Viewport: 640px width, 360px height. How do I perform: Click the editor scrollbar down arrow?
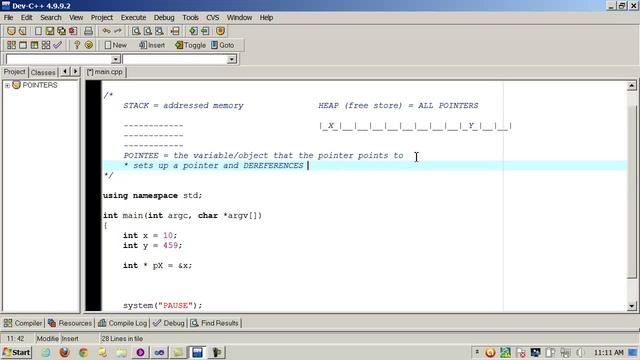point(631,306)
